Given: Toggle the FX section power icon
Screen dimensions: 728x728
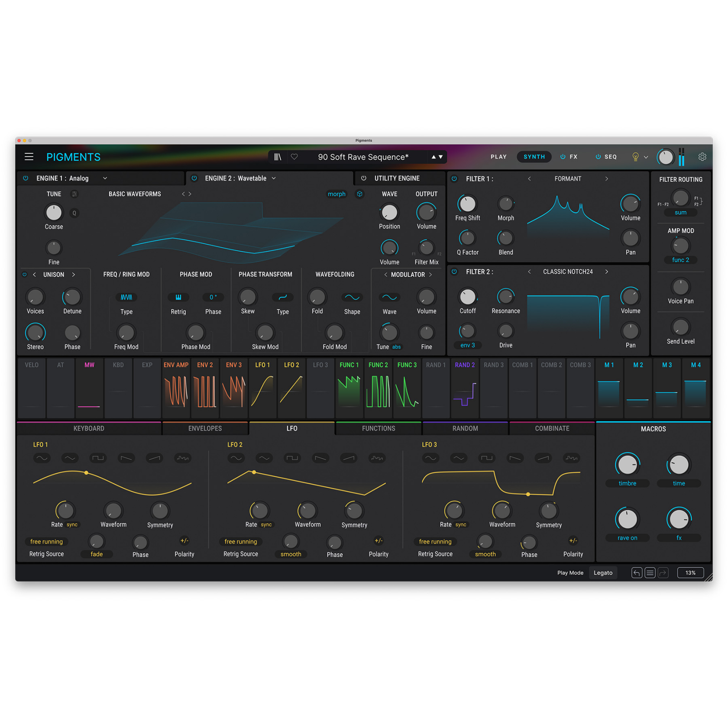Looking at the screenshot, I should click(x=563, y=157).
